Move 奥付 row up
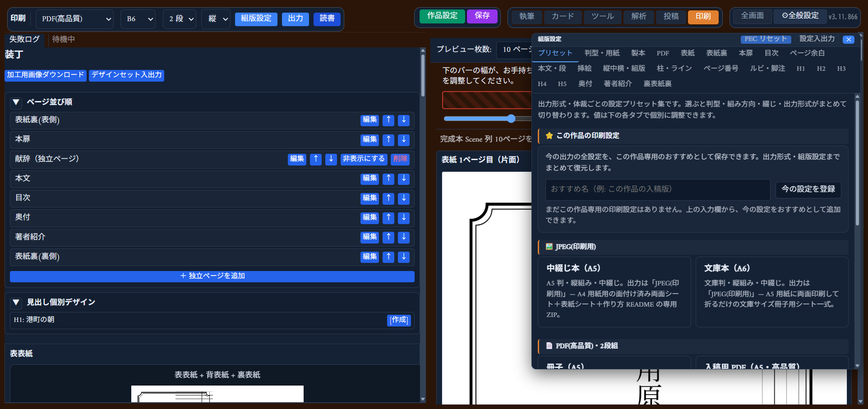868x409 pixels. tap(388, 218)
